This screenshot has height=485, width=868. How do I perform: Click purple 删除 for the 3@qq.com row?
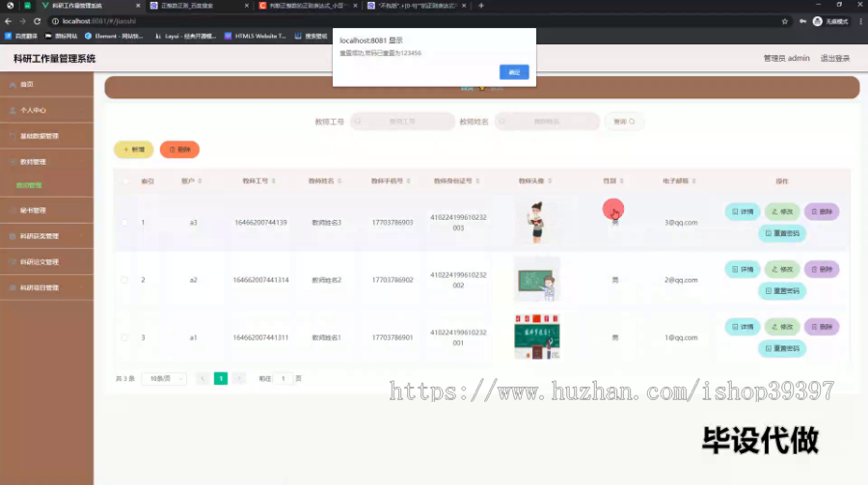[822, 211]
